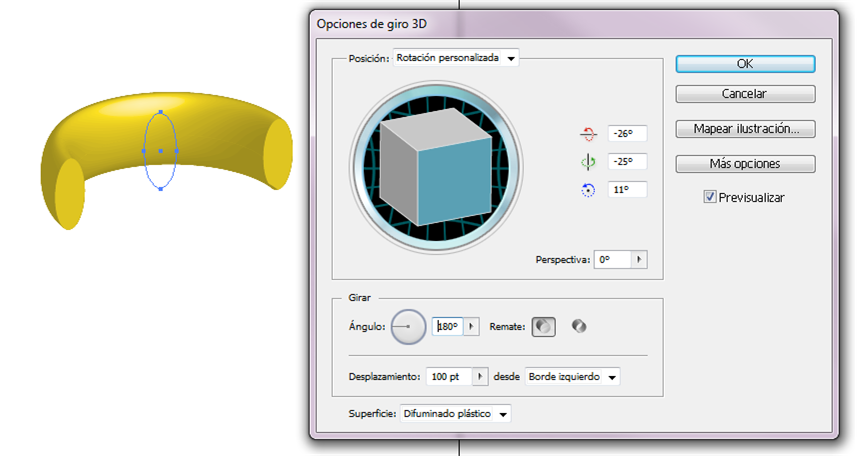Click the X-axis rotation icon
Image resolution: width=868 pixels, height=456 pixels.
coord(587,133)
